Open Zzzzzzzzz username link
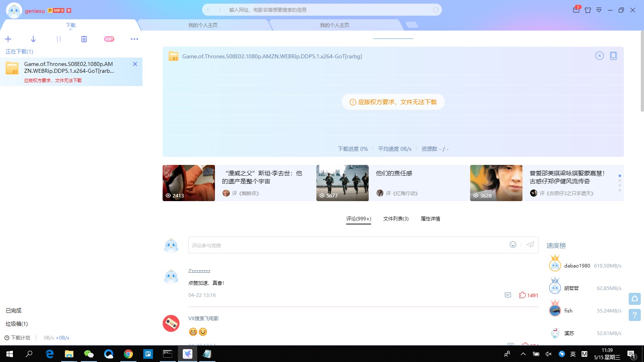Viewport: 644px width, 362px height. [199, 271]
